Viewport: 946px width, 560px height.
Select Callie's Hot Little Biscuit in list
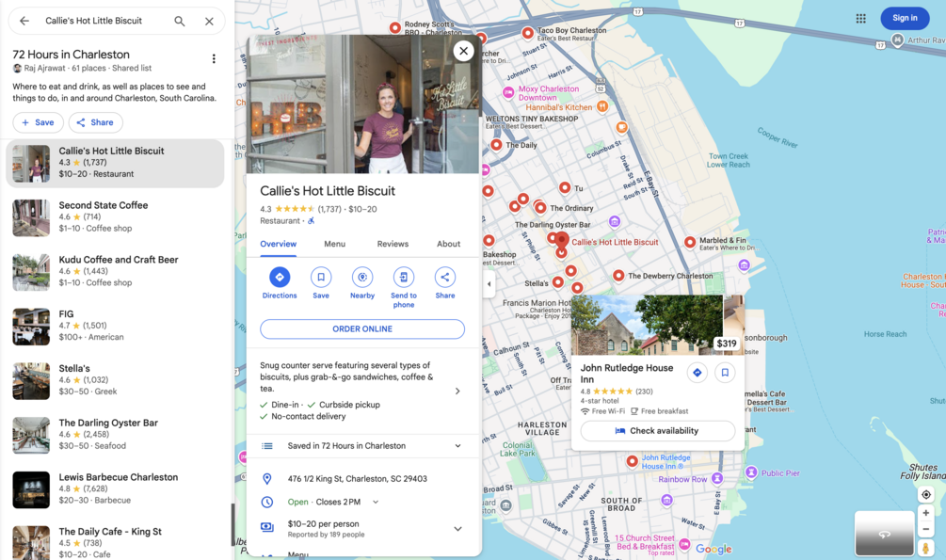click(x=115, y=163)
